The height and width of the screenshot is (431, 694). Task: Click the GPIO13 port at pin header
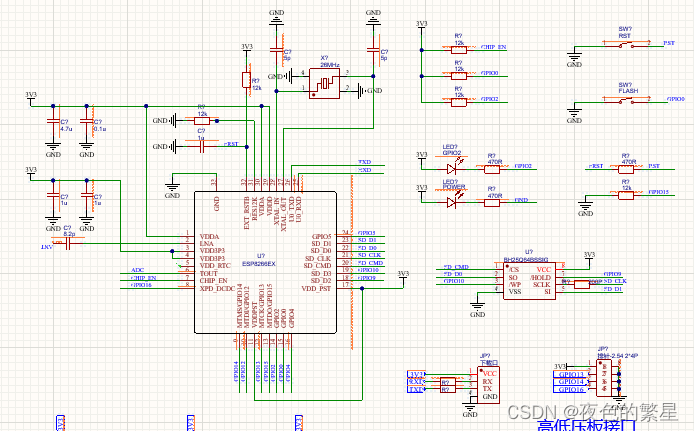pyautogui.click(x=571, y=374)
